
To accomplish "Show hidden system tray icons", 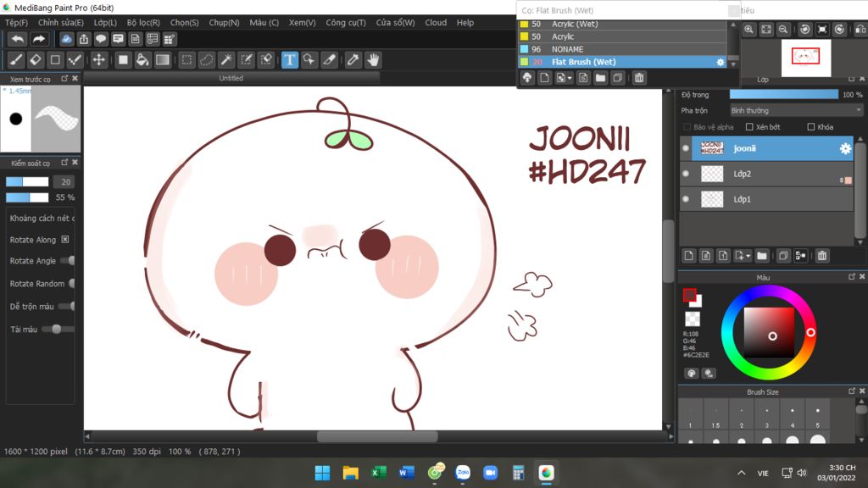I will (741, 473).
